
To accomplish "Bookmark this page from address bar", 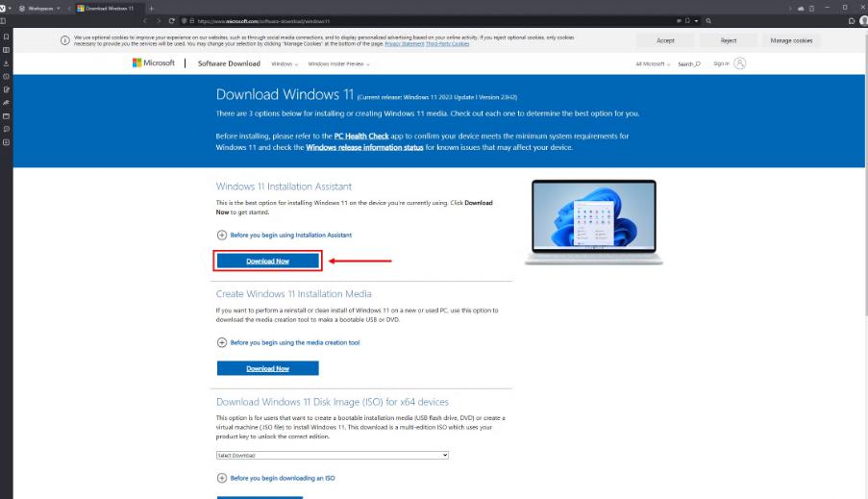I will click(x=687, y=21).
